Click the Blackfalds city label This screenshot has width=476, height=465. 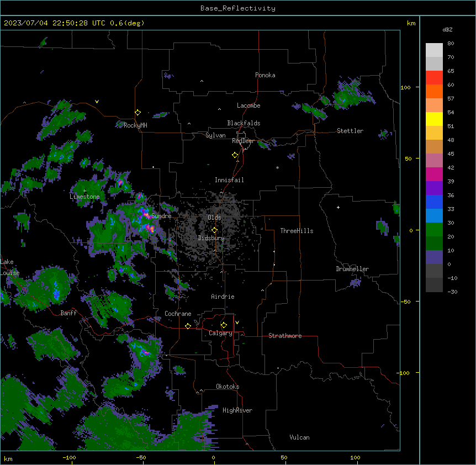pos(244,123)
